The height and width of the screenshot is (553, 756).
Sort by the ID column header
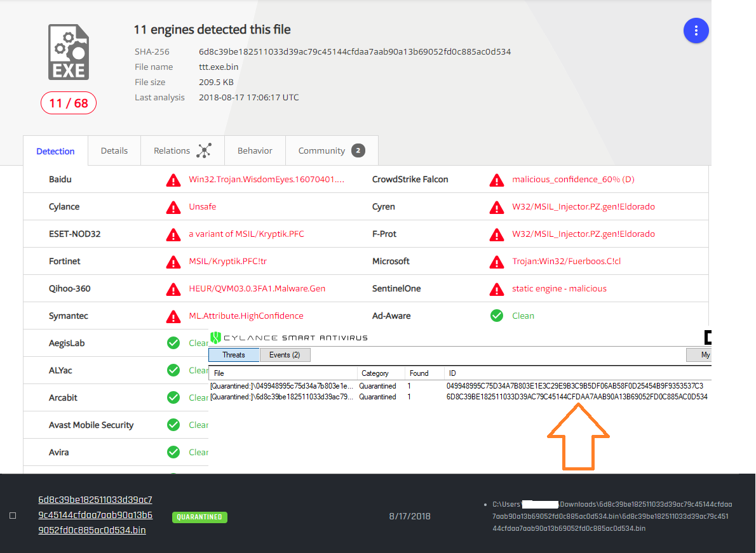click(578, 373)
